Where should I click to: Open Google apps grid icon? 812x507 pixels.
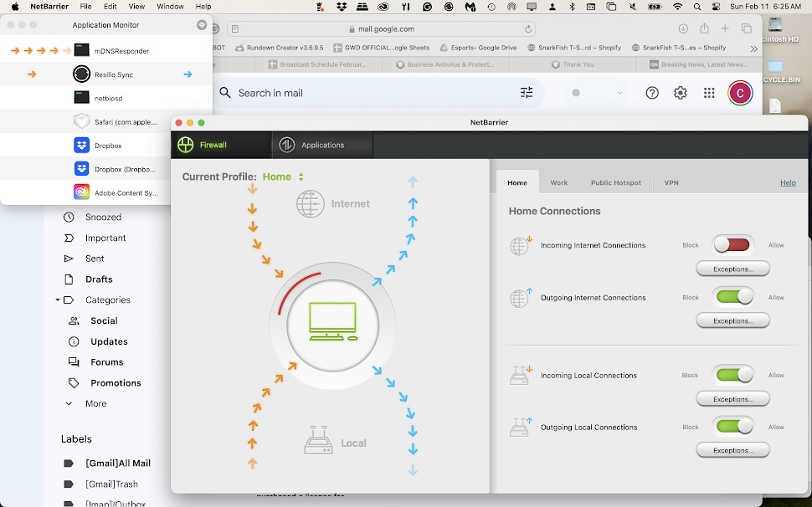tap(709, 93)
